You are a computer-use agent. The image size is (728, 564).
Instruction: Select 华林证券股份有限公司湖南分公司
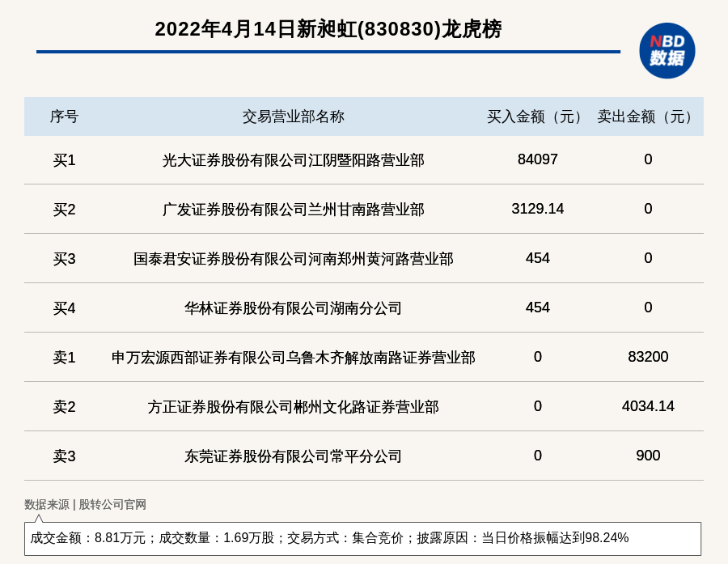coord(294,308)
